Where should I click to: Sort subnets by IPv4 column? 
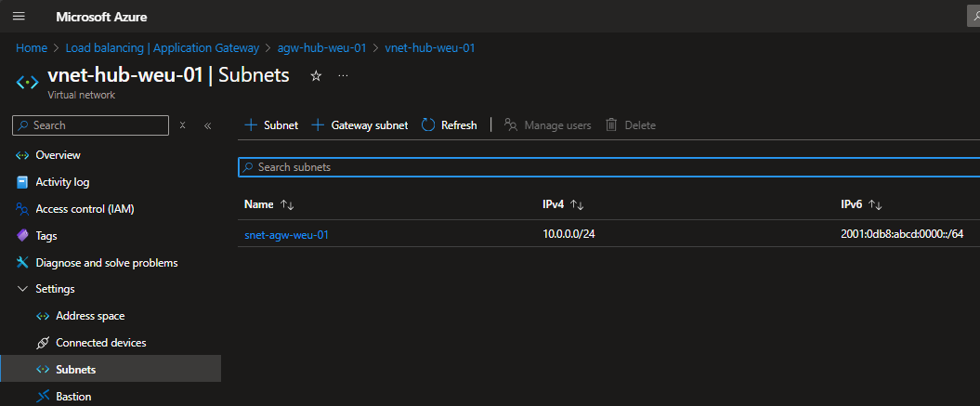577,204
